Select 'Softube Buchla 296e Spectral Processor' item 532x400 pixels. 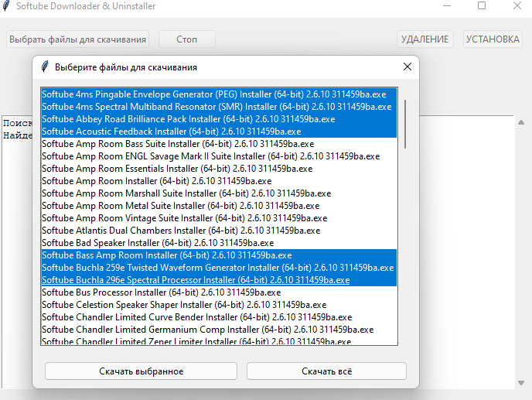coord(219,280)
